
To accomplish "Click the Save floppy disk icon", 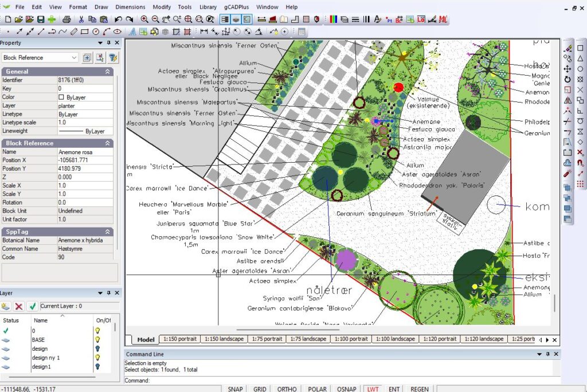I will (41, 19).
